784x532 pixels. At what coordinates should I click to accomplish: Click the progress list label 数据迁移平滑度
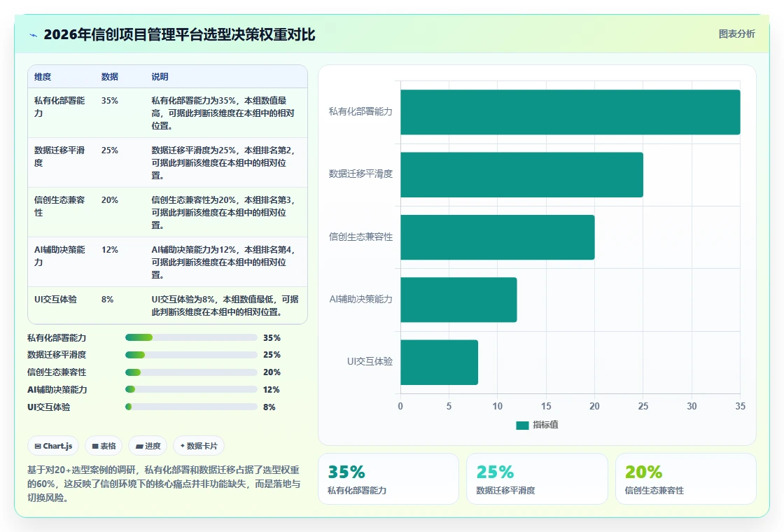click(57, 354)
